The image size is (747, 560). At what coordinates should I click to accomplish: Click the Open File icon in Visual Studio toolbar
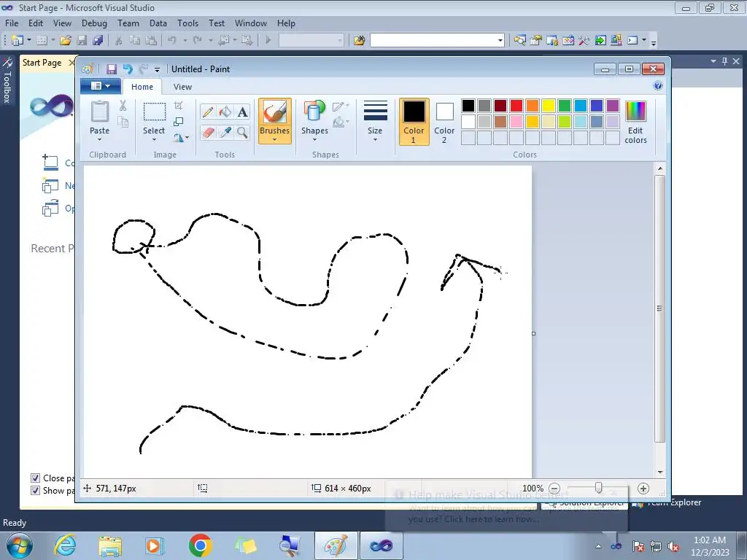click(66, 41)
